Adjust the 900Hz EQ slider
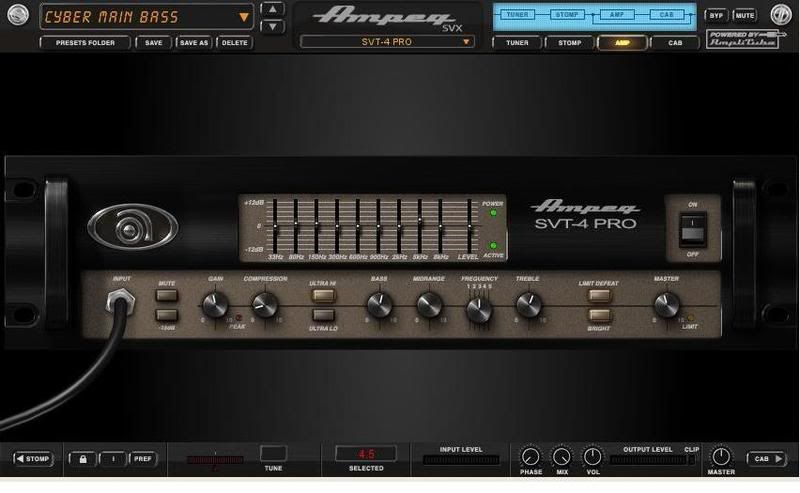This screenshot has height=493, width=800. (x=378, y=226)
